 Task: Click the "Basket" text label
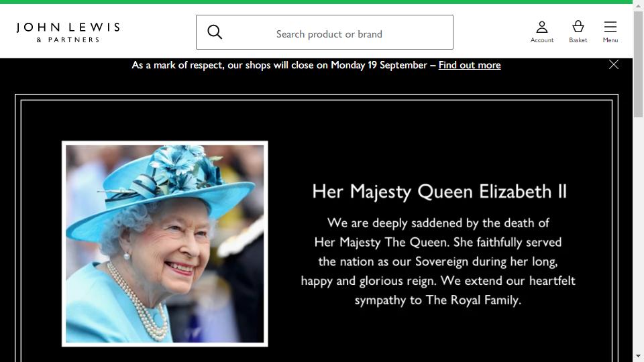(x=578, y=40)
